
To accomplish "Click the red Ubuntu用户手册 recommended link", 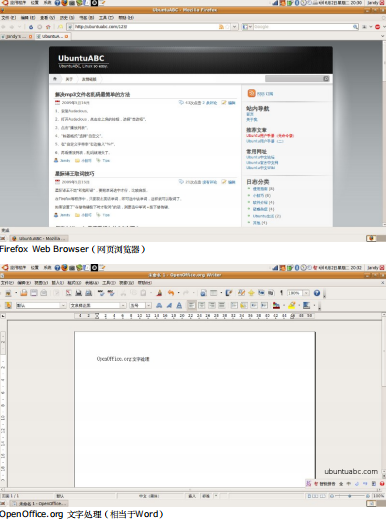I will click(x=270, y=136).
